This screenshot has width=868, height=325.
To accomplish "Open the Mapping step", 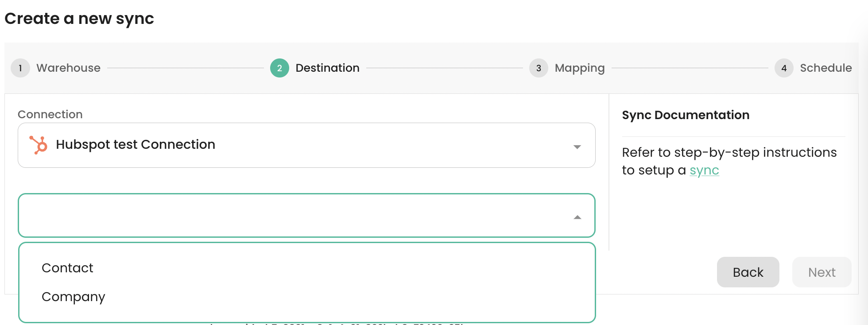I will 579,68.
